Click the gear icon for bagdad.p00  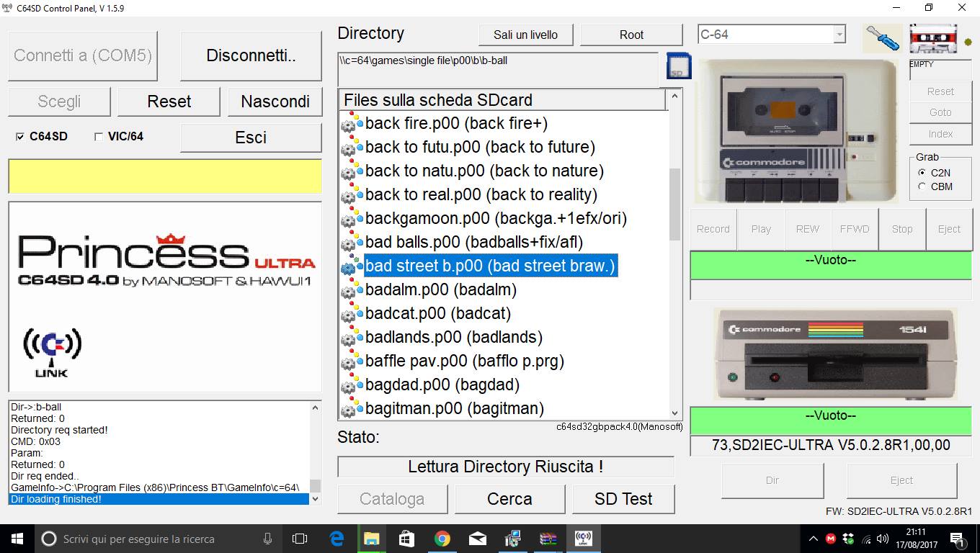click(x=351, y=385)
